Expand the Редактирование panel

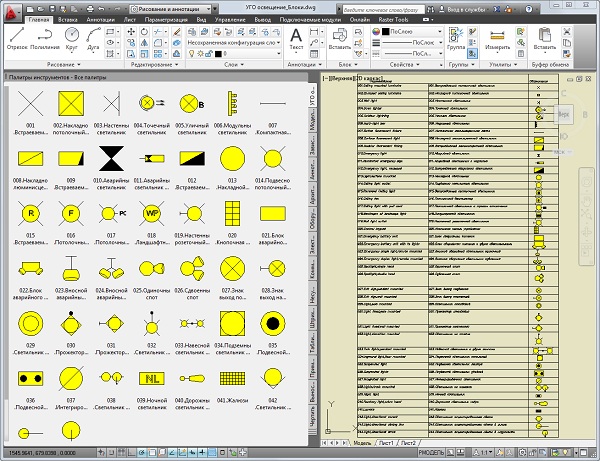coord(152,64)
